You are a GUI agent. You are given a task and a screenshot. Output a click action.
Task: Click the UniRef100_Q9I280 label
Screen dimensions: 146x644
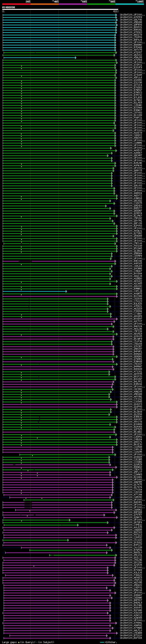click(131, 562)
